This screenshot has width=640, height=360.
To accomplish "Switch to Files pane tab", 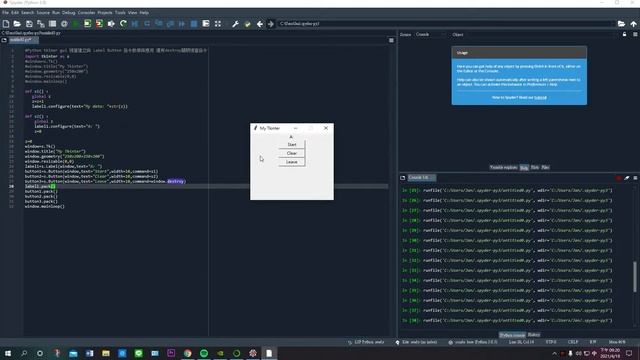I will (x=545, y=168).
